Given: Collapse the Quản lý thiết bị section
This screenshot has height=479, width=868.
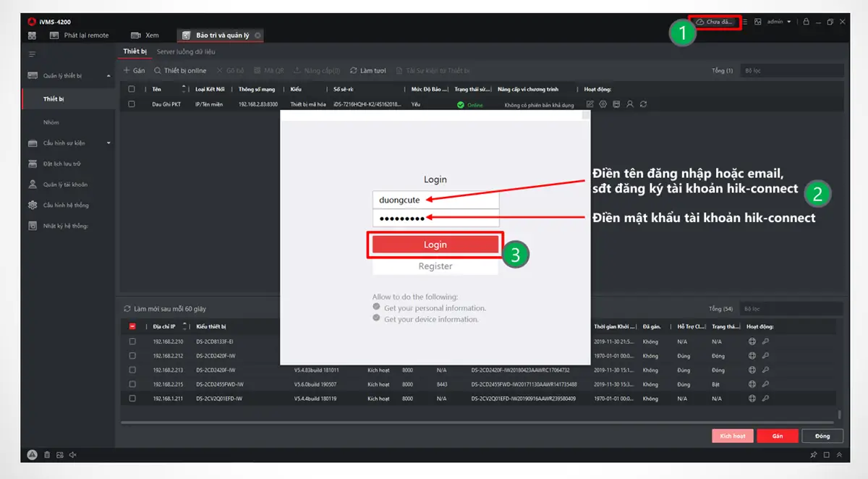Looking at the screenshot, I should coord(109,76).
